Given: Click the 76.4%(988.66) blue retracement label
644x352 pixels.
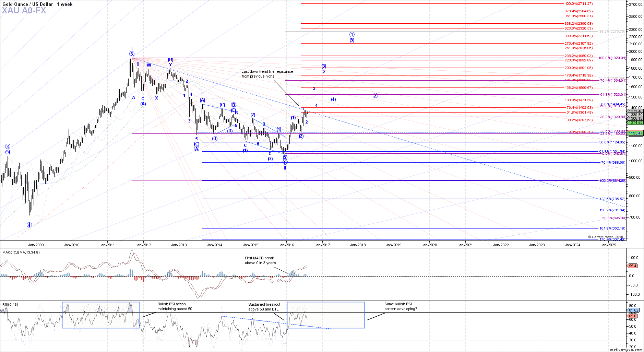Looking at the screenshot, I should point(613,163).
